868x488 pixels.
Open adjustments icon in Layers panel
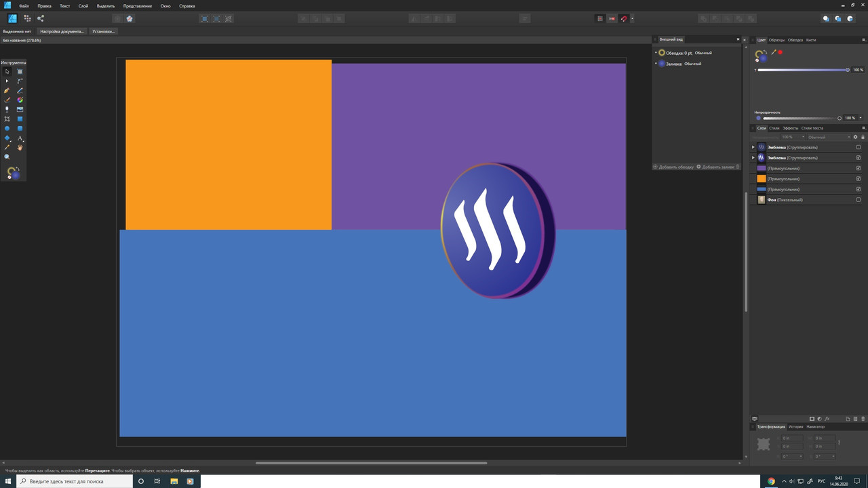coord(820,419)
